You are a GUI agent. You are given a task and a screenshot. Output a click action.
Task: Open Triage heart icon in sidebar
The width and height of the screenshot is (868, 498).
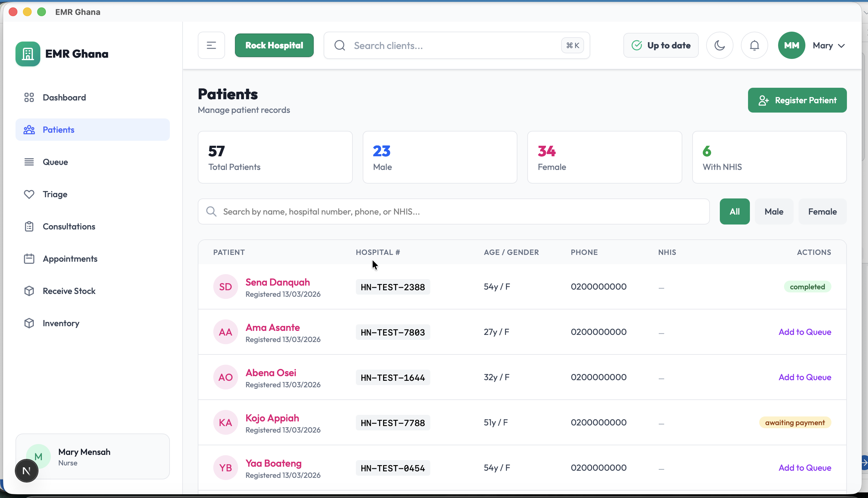[x=29, y=194]
